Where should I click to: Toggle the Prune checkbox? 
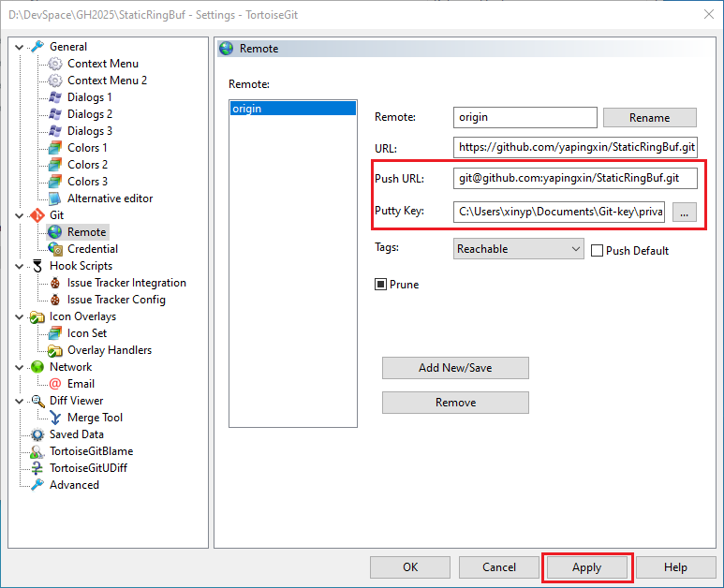pos(380,285)
